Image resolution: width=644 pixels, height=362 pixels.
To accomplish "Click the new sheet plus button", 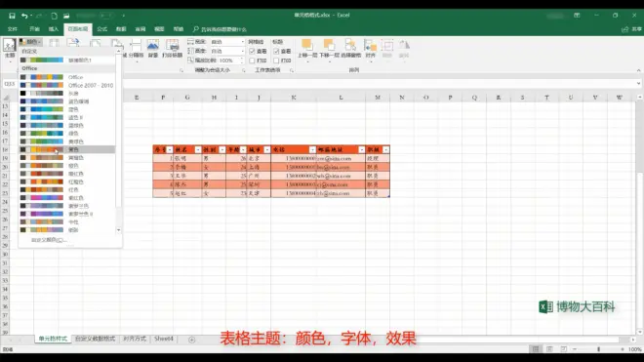I will coord(191,340).
